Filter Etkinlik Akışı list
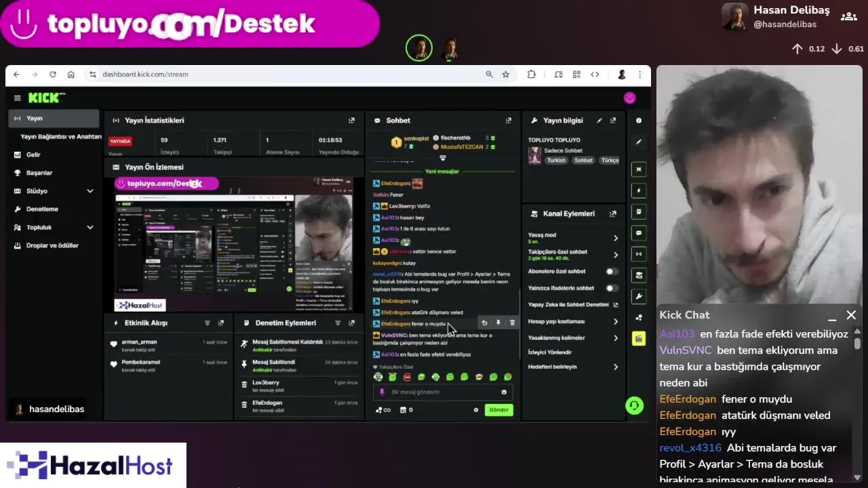868x488 pixels. [208, 323]
